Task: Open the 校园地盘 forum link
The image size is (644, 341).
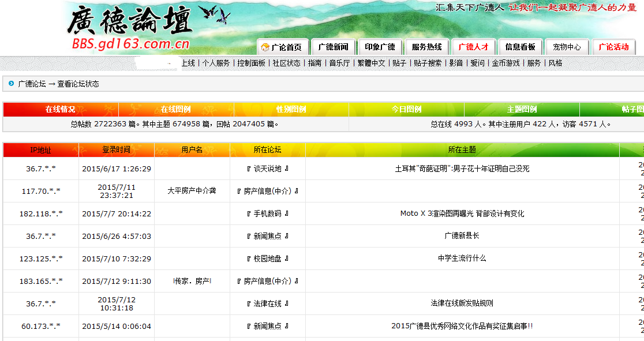Action: click(267, 258)
